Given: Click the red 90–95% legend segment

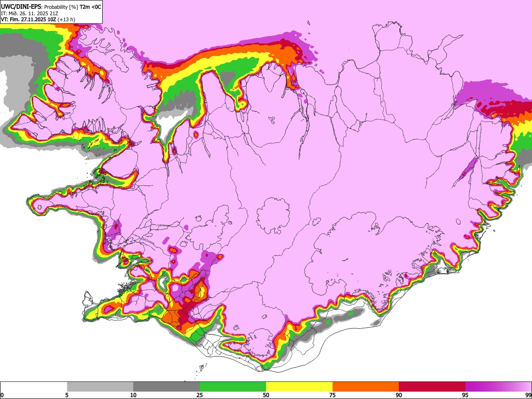Looking at the screenshot, I should point(432,387).
